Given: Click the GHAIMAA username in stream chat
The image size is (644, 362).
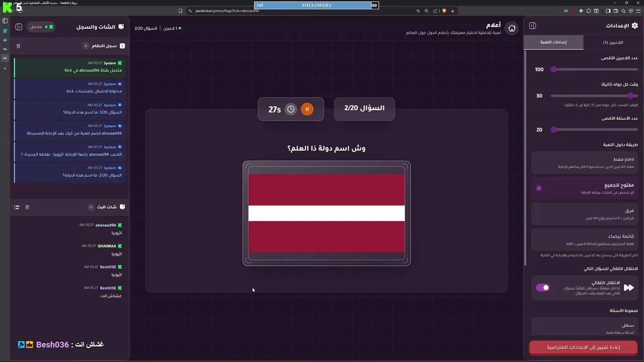Looking at the screenshot, I should 107,246.
